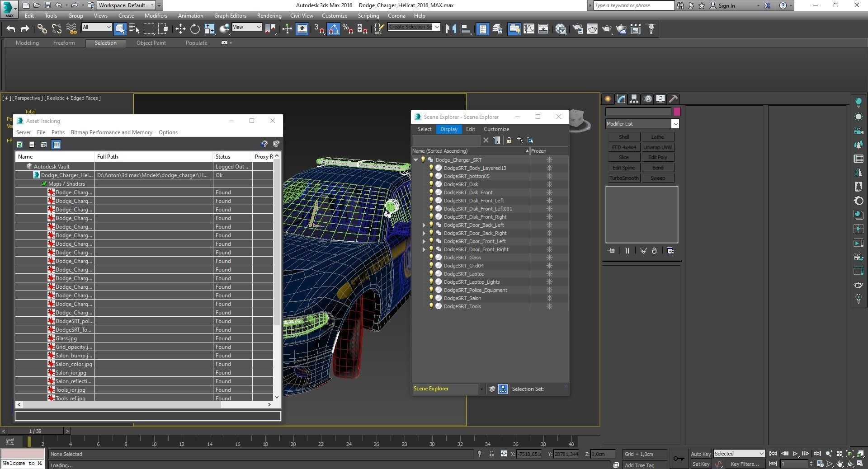868x469 pixels.
Task: Click the Undo arrow in main toolbar
Action: pos(10,29)
